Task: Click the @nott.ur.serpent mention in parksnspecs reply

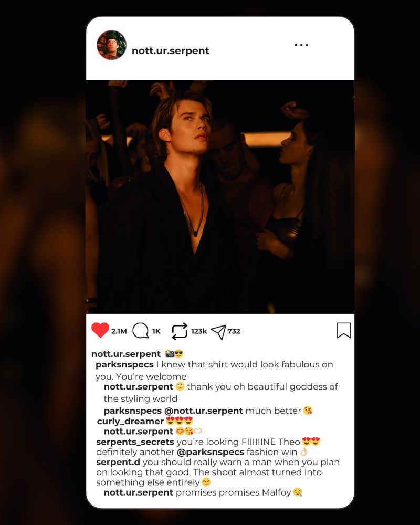Action: coord(204,411)
